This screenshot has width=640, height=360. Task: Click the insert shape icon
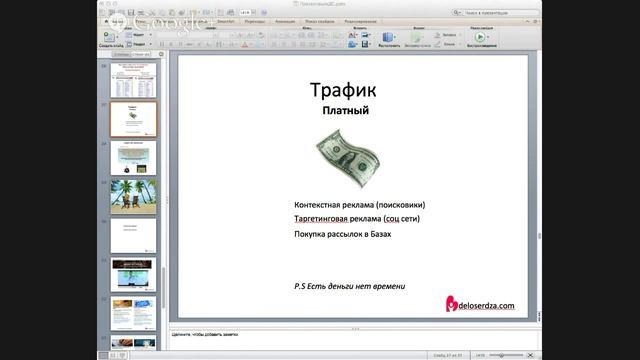352,44
